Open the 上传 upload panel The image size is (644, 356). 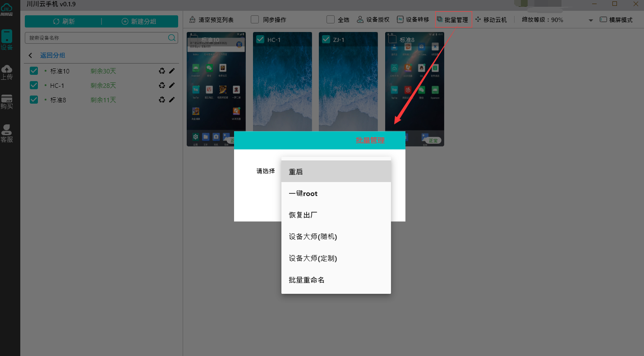(7, 72)
